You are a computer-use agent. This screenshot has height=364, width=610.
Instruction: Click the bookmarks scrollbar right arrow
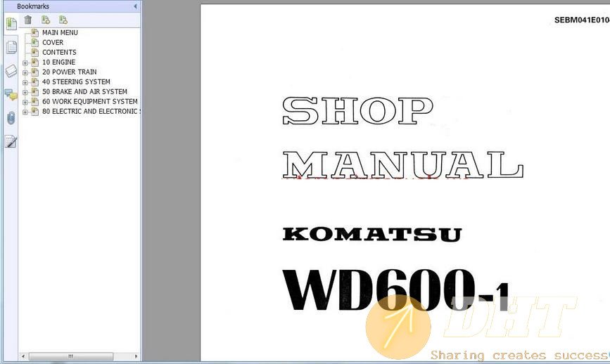pos(136,356)
